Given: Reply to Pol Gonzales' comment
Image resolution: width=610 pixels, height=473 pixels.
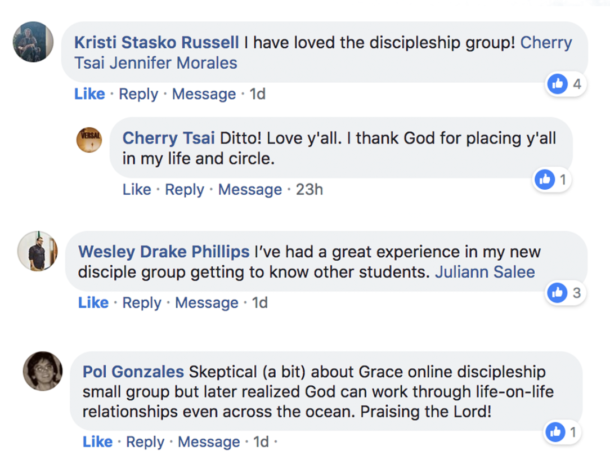Looking at the screenshot, I should point(145,442).
